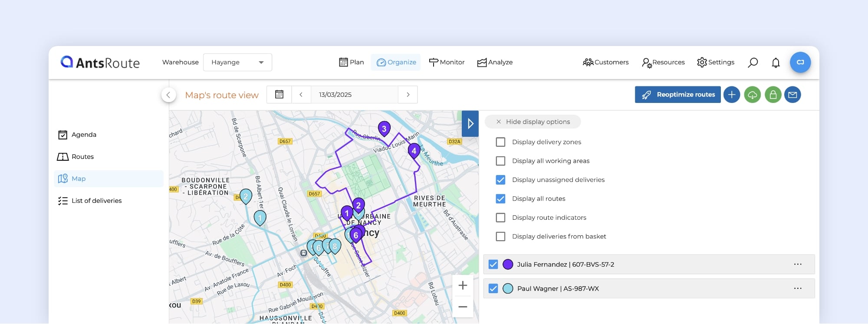Screen dimensions: 868x324
Task: Click Reoptimize routes button
Action: pos(677,95)
